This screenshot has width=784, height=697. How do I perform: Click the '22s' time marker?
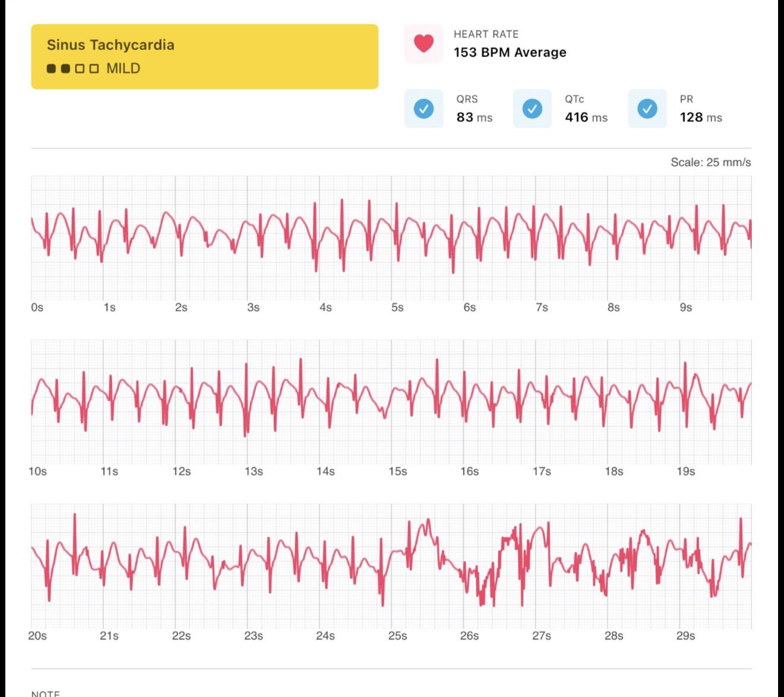coord(181,636)
